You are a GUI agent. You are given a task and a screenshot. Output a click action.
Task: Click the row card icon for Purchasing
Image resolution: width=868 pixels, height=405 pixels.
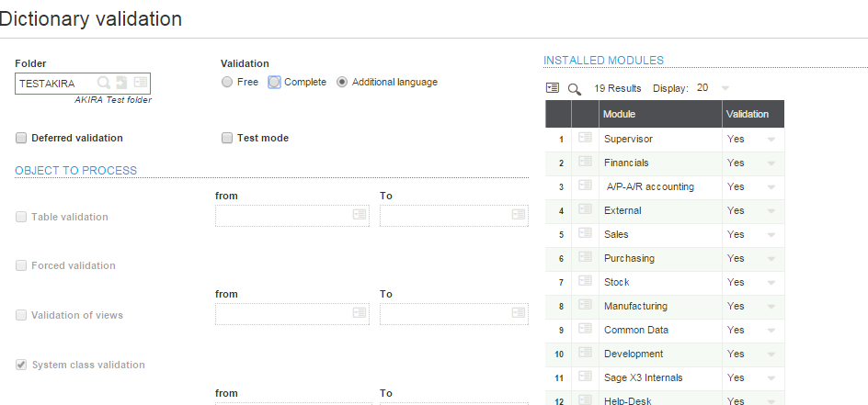[585, 258]
